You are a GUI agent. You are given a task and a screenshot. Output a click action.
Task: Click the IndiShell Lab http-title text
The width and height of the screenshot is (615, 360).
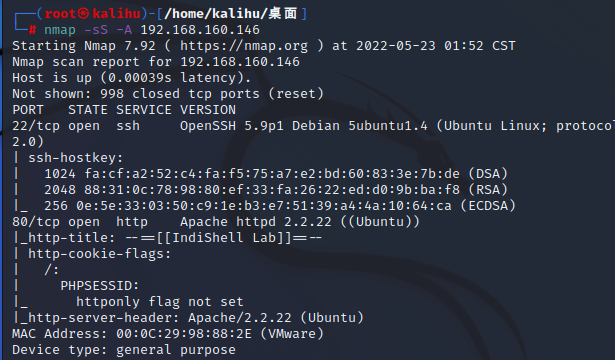(x=224, y=238)
